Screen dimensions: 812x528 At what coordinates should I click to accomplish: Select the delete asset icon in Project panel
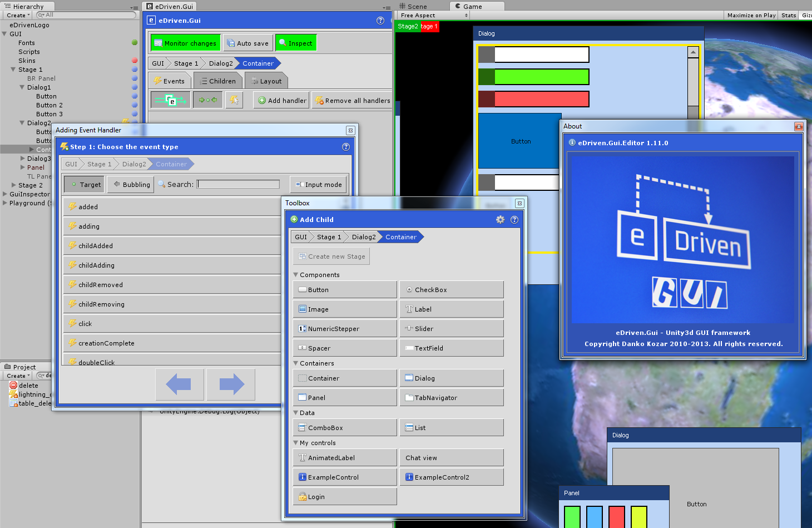(x=13, y=385)
